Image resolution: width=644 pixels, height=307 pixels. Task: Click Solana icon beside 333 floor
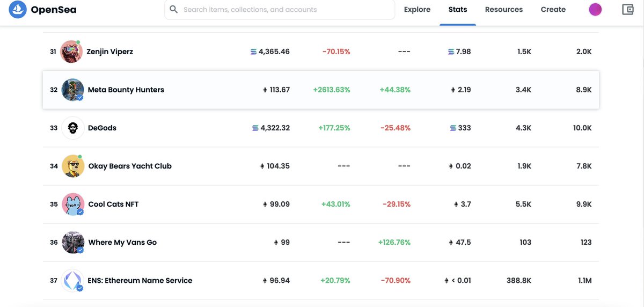(453, 128)
